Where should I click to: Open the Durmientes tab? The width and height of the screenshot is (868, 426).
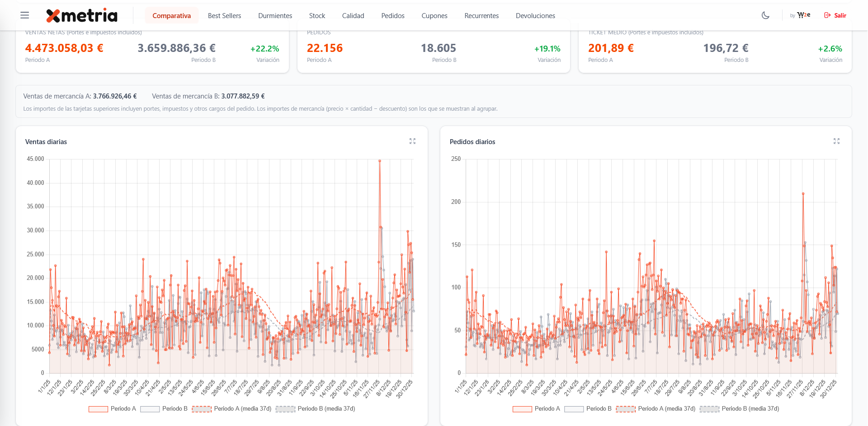click(x=275, y=16)
